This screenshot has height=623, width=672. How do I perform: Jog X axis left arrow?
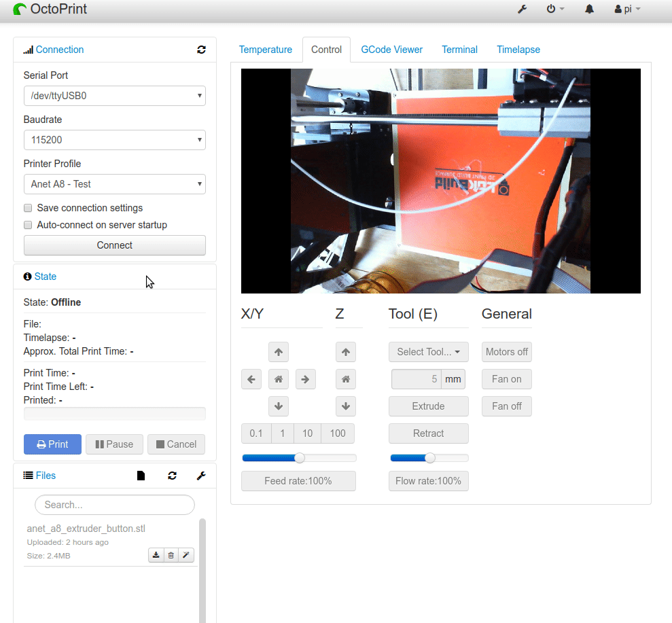point(251,379)
